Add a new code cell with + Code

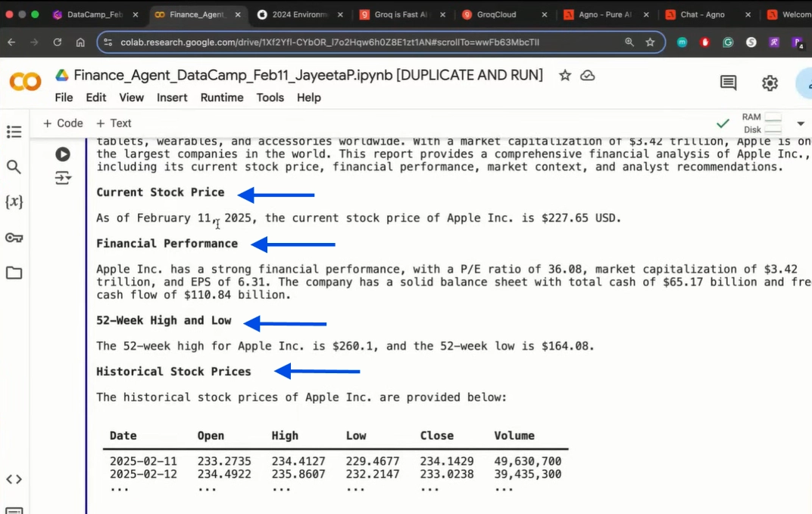63,123
